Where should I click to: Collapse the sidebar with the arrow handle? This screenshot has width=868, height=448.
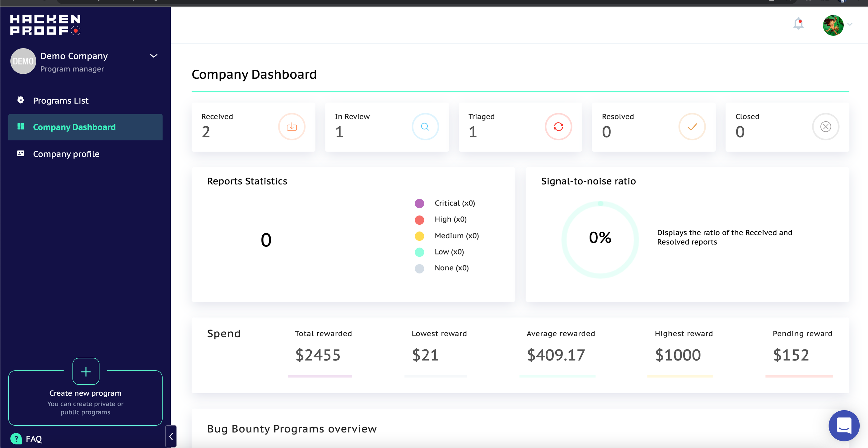point(171,436)
